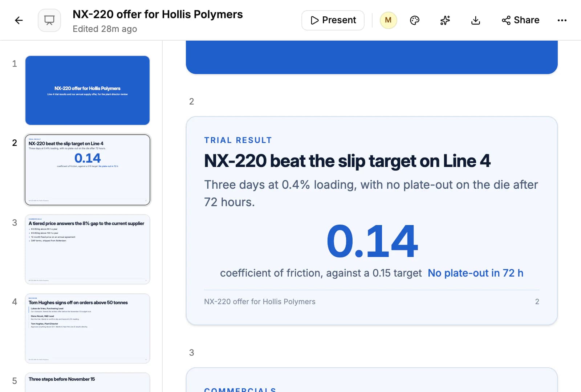Open the AI sparkle tools icon

click(445, 20)
